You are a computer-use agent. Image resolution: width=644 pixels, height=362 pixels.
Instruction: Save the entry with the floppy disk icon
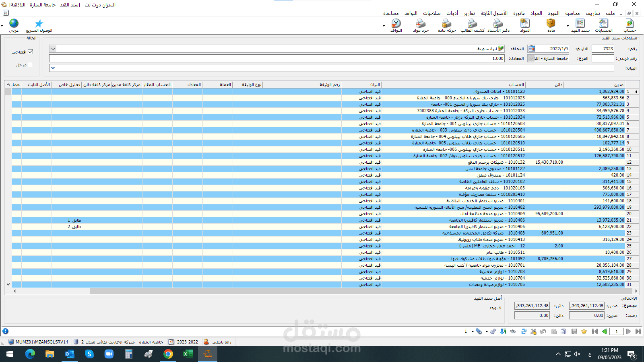tap(574, 331)
